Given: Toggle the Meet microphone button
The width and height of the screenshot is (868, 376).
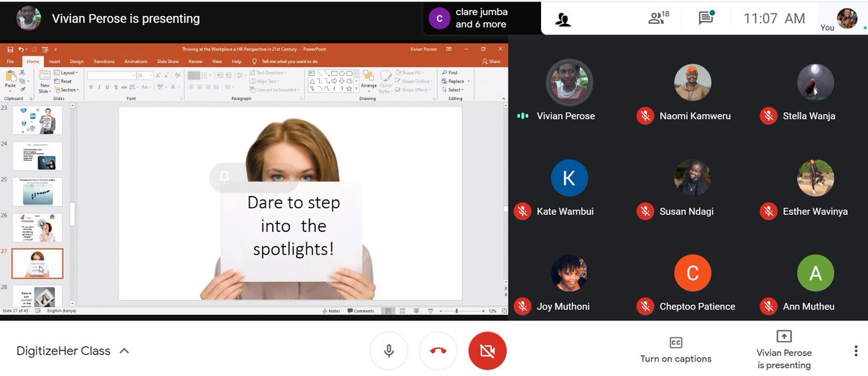Looking at the screenshot, I should [x=389, y=351].
